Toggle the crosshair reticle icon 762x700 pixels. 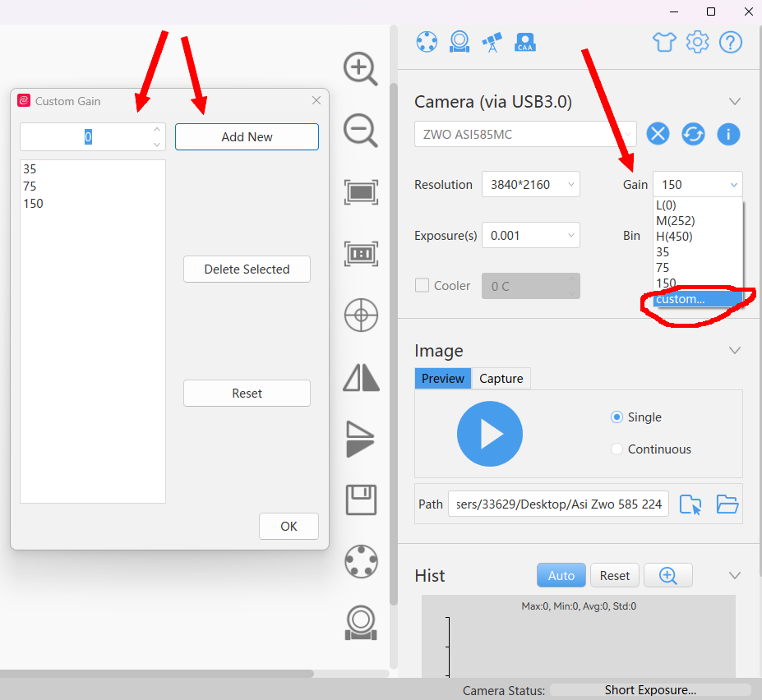tap(361, 315)
